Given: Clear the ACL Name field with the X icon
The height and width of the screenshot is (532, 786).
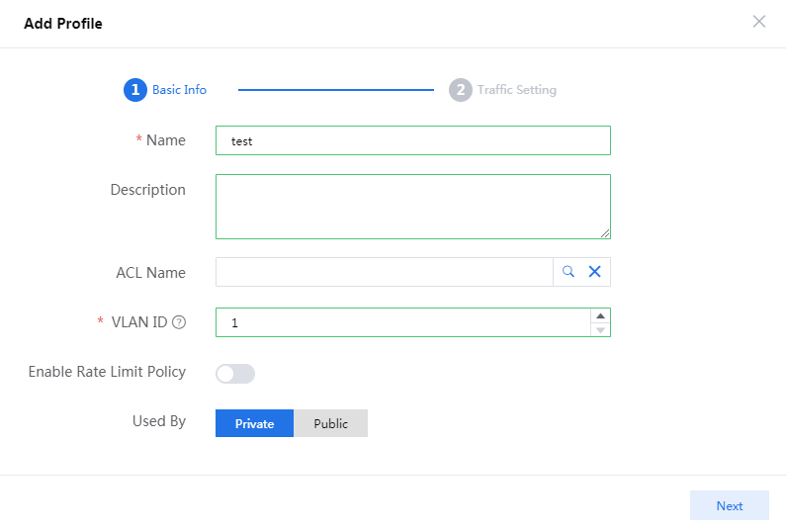Looking at the screenshot, I should (x=594, y=272).
